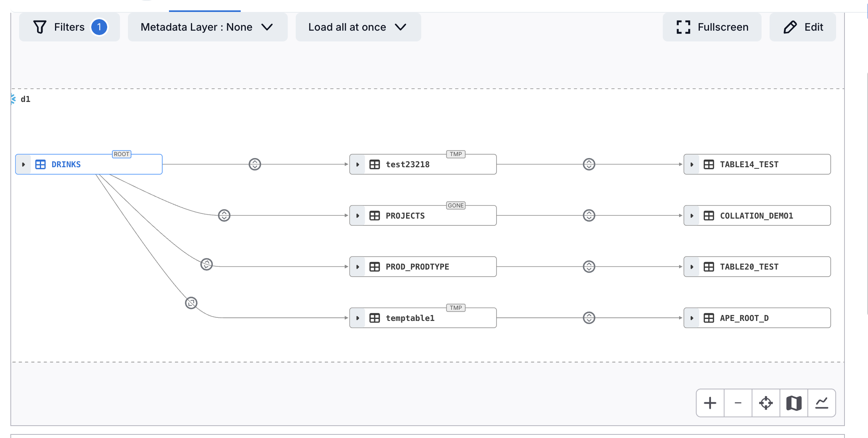The image size is (868, 438).
Task: Select the TABLE20_TEST table name
Action: pyautogui.click(x=749, y=267)
